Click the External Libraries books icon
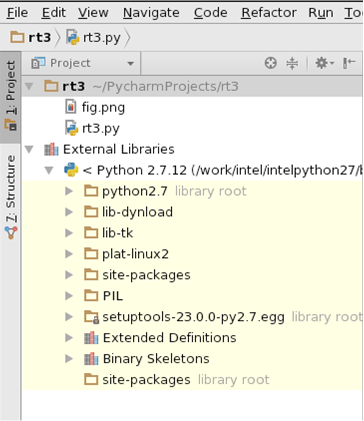The height and width of the screenshot is (421, 364). click(51, 149)
